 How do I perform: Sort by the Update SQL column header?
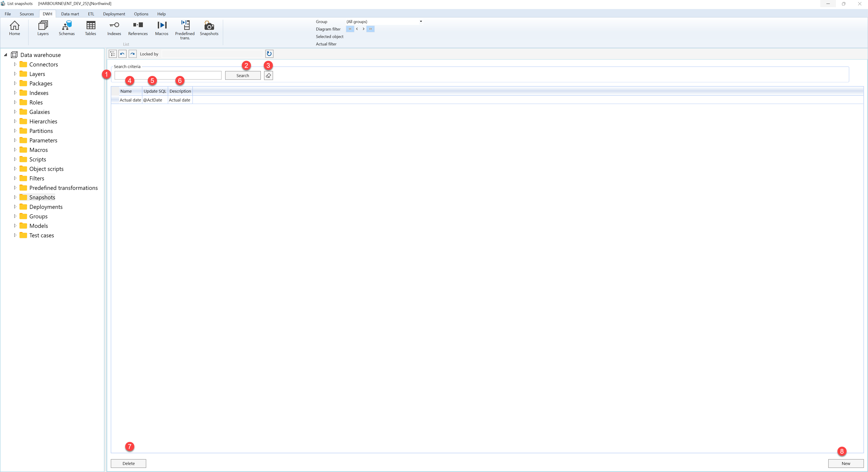155,91
